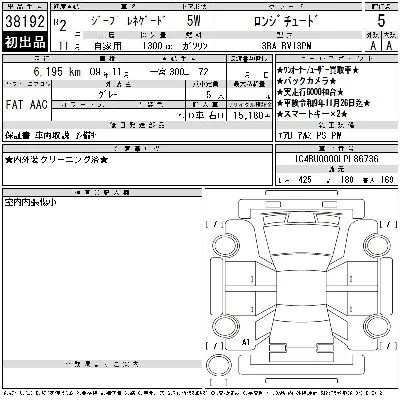Click the model code 3BA-BV13PM
This screenshot has width=400, height=400.
tap(287, 46)
